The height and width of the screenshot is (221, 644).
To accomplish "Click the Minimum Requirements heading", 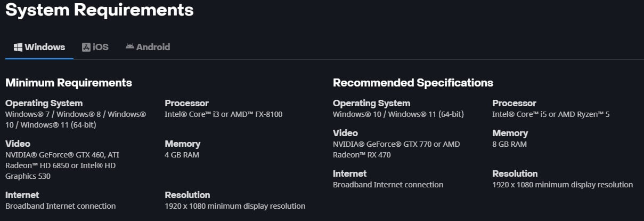I will [x=69, y=83].
